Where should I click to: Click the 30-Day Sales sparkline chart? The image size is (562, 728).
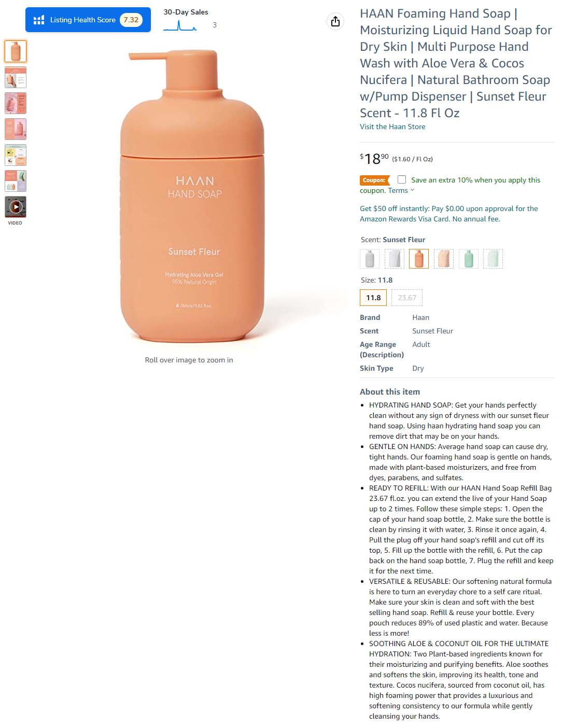180,25
